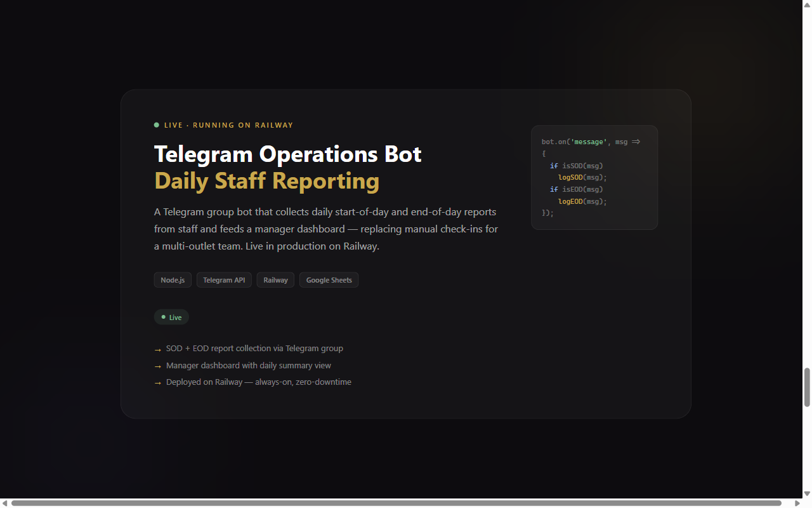The height and width of the screenshot is (508, 812).
Task: Click 'if isEOD(msg)' code line
Action: (x=577, y=190)
